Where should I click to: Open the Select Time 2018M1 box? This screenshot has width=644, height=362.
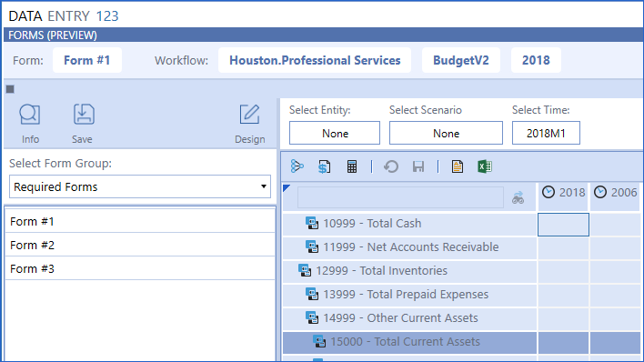pyautogui.click(x=546, y=133)
